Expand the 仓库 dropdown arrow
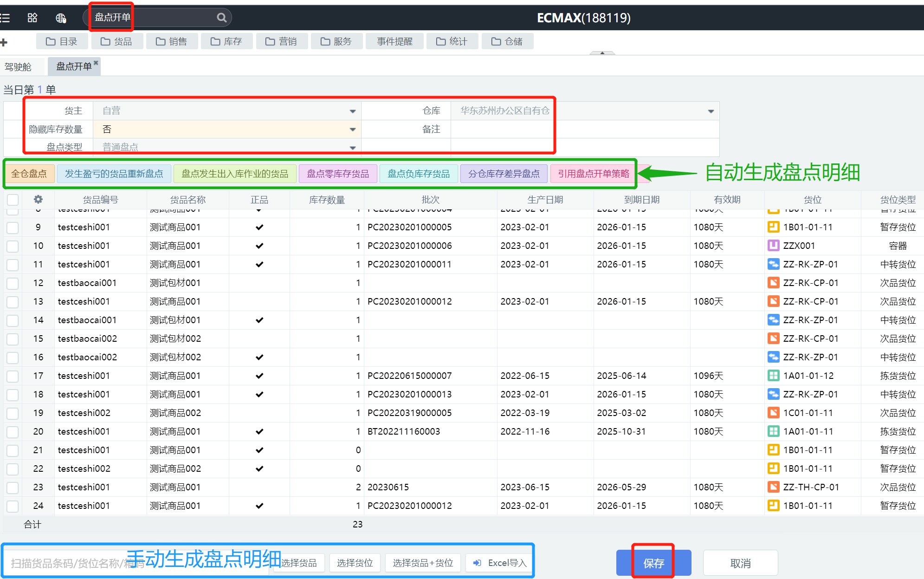Viewport: 924px width, 579px height. (x=711, y=111)
